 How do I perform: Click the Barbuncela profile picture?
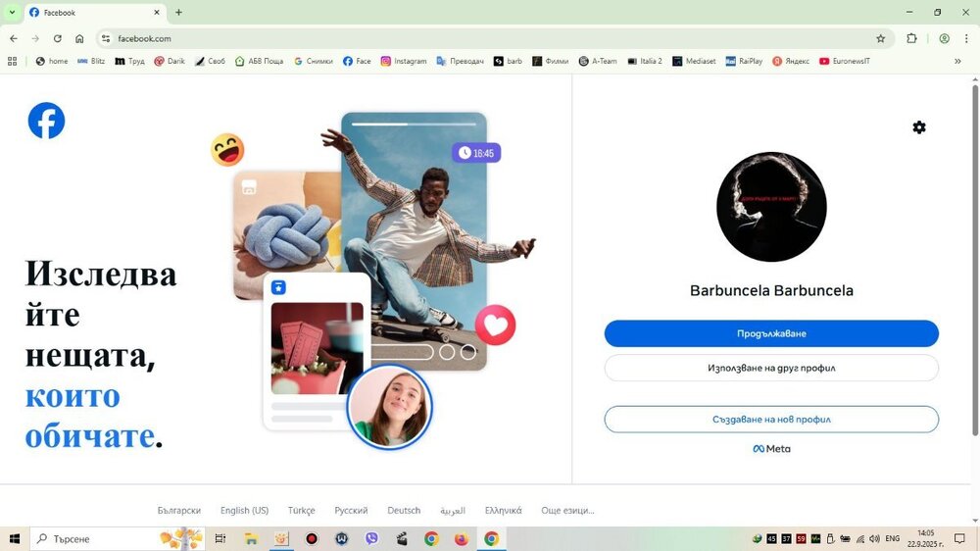[771, 207]
